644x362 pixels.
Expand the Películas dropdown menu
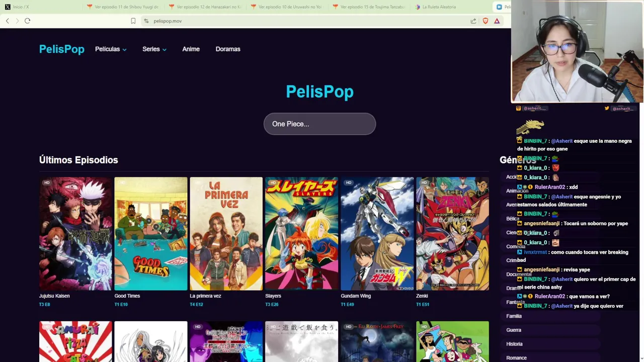click(111, 49)
